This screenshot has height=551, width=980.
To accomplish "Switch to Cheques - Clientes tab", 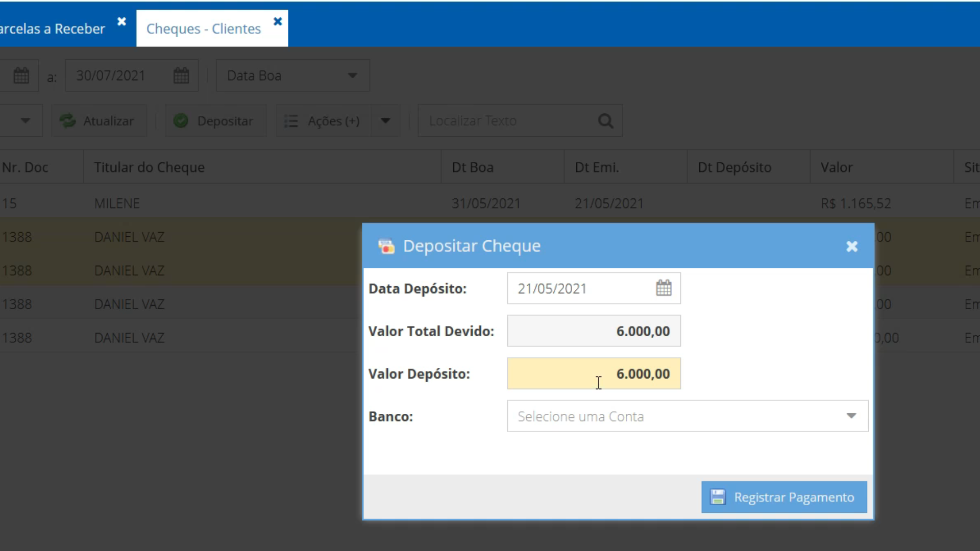I will [x=204, y=29].
